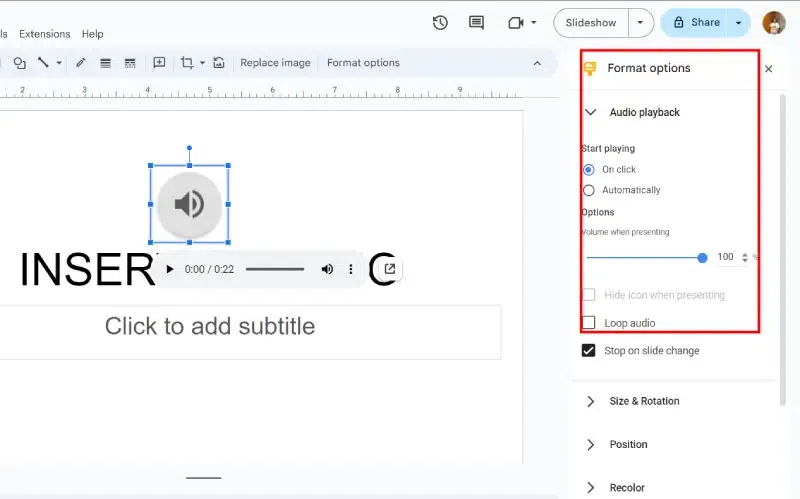Click the reset image icon
This screenshot has height=499, width=800.
(219, 63)
